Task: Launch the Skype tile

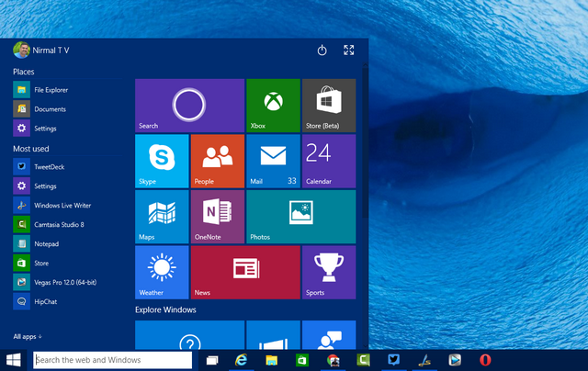Action: [162, 161]
